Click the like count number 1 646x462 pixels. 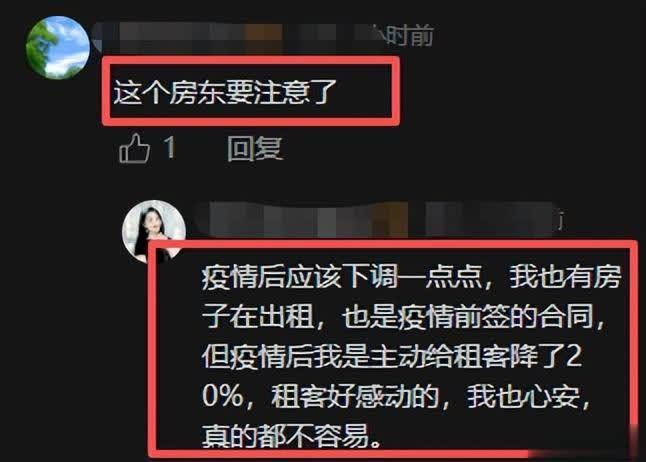[x=169, y=147]
